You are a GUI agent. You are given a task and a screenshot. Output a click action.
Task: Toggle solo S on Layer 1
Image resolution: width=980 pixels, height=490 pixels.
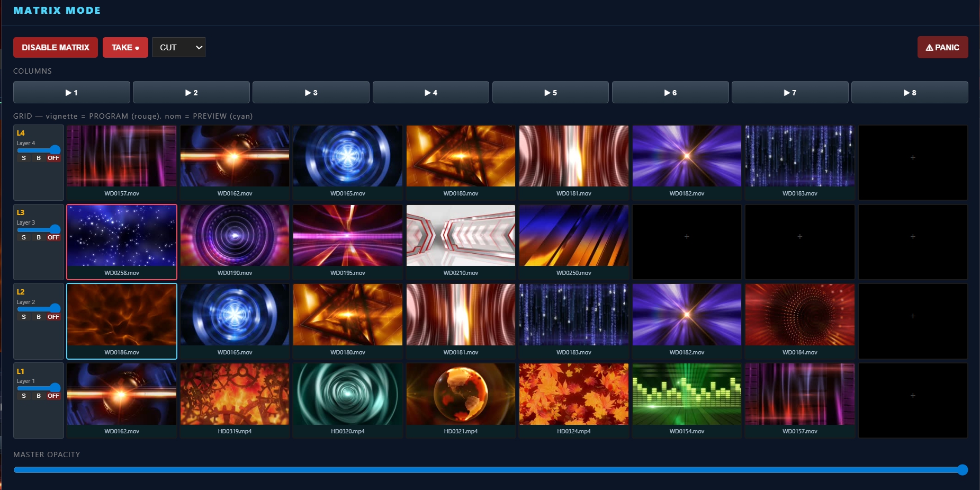tap(23, 396)
